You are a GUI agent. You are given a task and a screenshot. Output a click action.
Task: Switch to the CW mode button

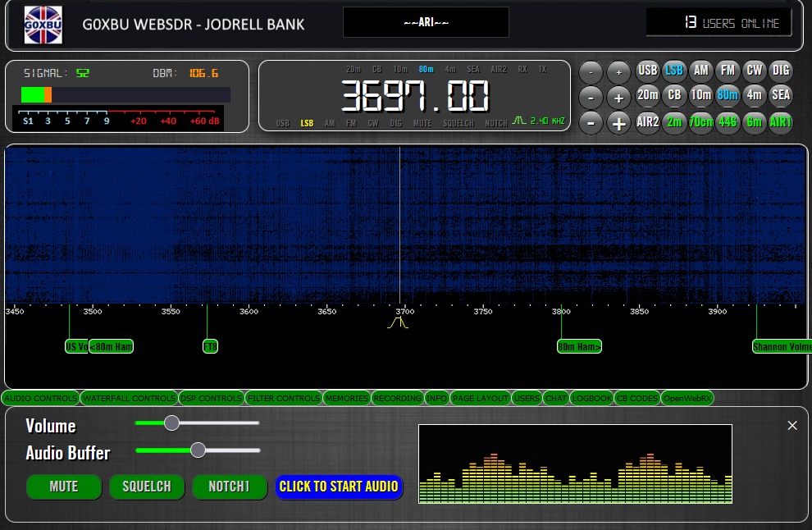(754, 71)
